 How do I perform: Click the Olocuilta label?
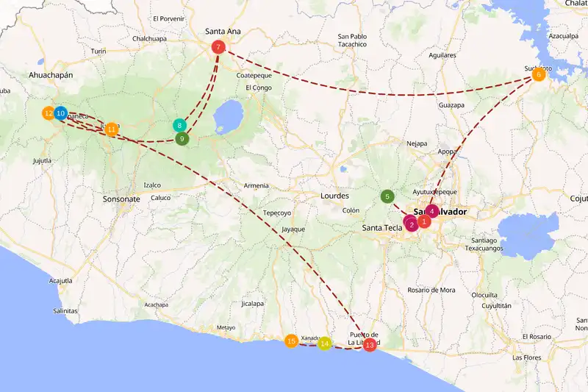[x=484, y=295]
